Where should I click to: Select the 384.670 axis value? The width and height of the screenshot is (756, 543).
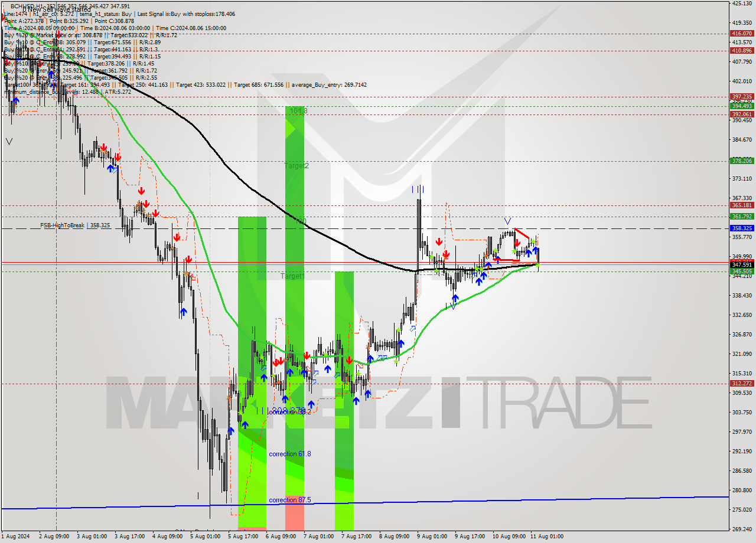point(741,139)
